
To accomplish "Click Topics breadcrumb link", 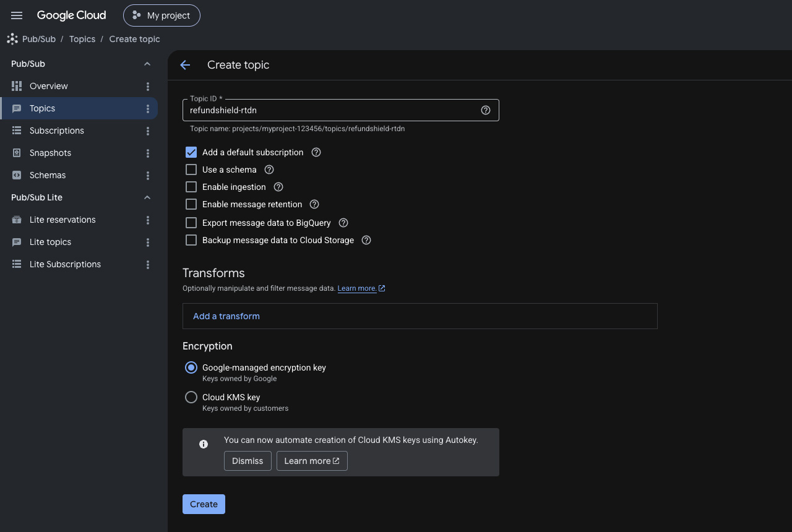I will pyautogui.click(x=82, y=39).
